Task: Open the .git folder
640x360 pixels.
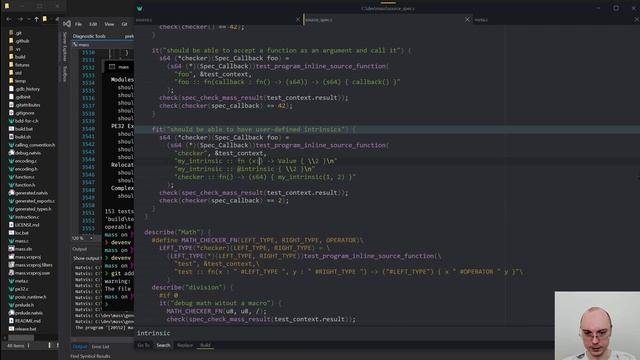Action: pyautogui.click(x=16, y=33)
